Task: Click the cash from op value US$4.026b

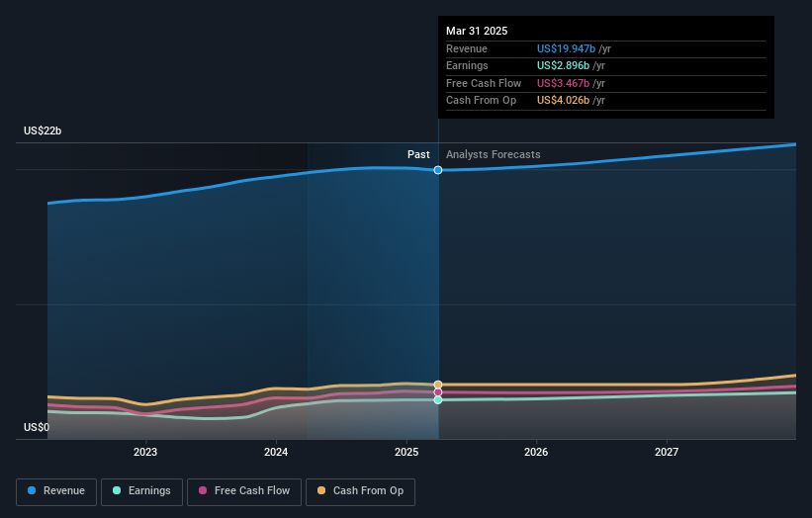Action: tap(563, 101)
